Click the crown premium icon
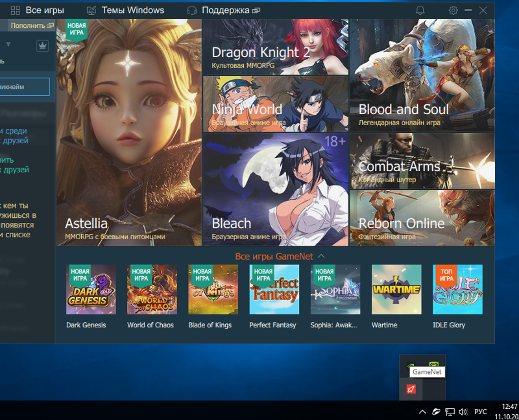 (42, 45)
